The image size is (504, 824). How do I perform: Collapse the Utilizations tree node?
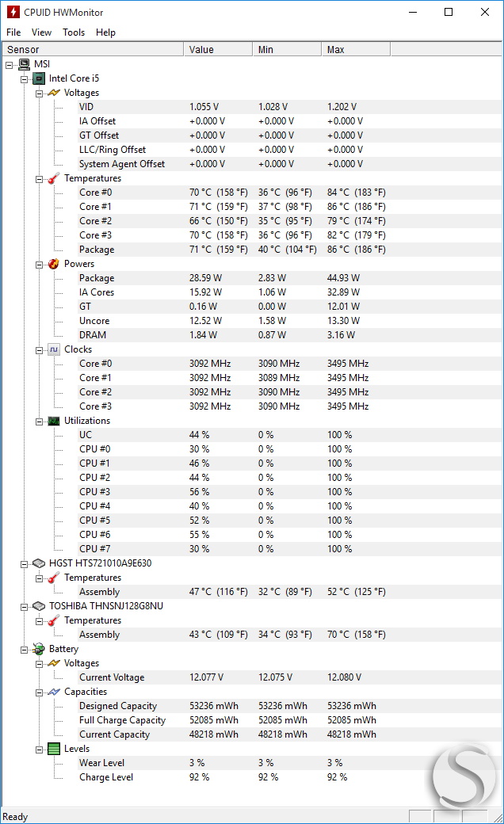click(x=39, y=421)
